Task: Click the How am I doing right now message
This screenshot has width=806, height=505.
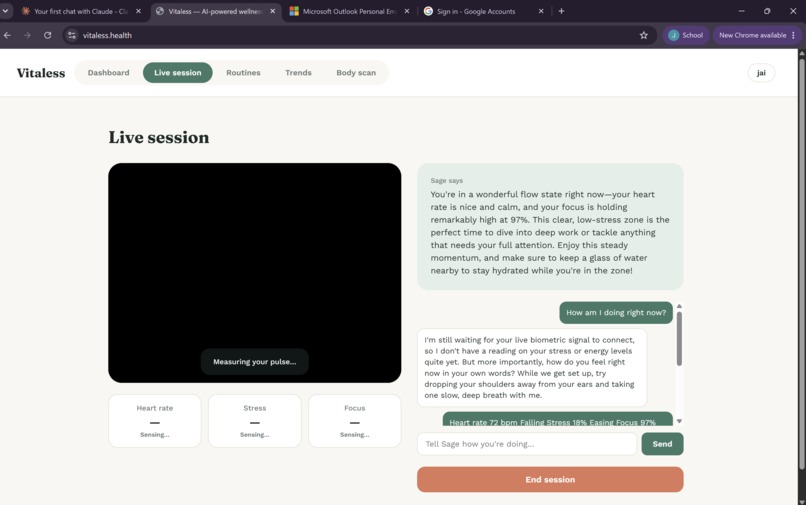Action: [x=616, y=313]
